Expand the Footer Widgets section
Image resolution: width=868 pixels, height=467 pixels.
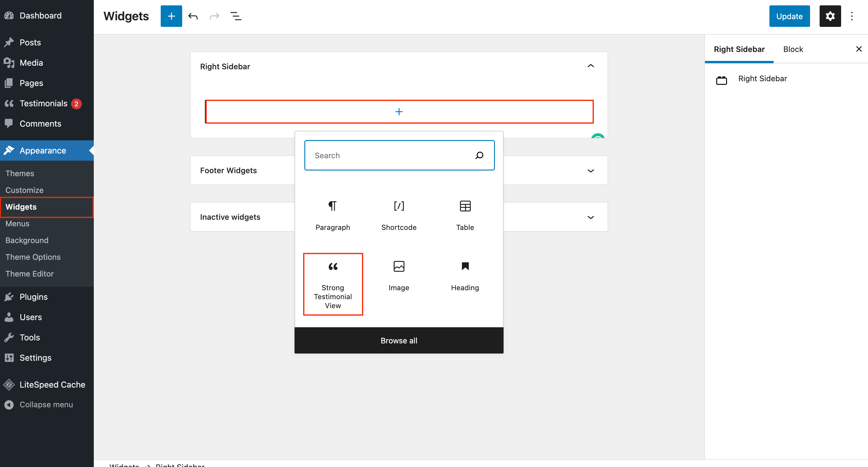click(591, 170)
